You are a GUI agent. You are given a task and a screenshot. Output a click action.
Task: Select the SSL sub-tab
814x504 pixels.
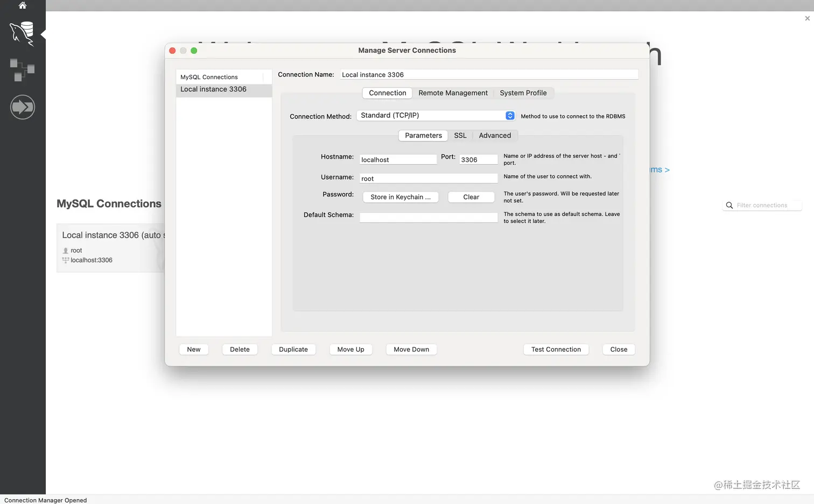pyautogui.click(x=460, y=136)
